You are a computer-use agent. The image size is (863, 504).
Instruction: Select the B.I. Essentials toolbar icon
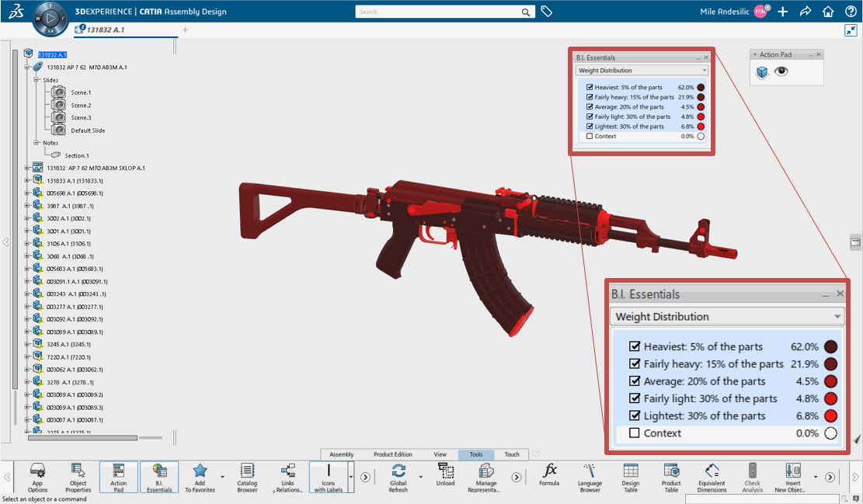pos(159,477)
